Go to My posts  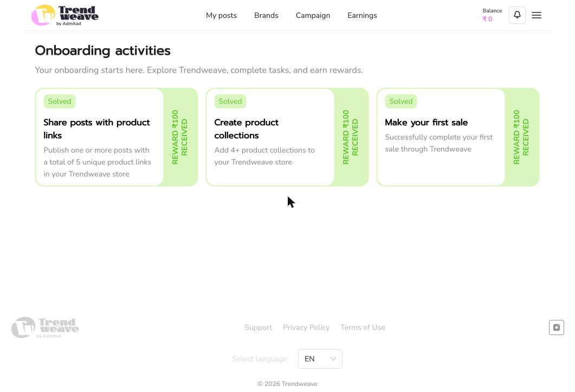pyautogui.click(x=221, y=15)
